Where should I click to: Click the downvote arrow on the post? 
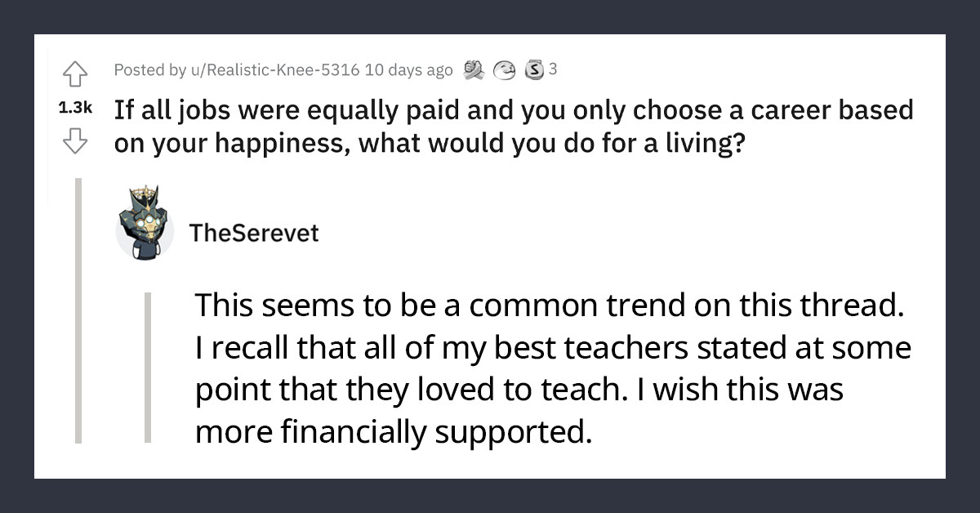[x=76, y=141]
